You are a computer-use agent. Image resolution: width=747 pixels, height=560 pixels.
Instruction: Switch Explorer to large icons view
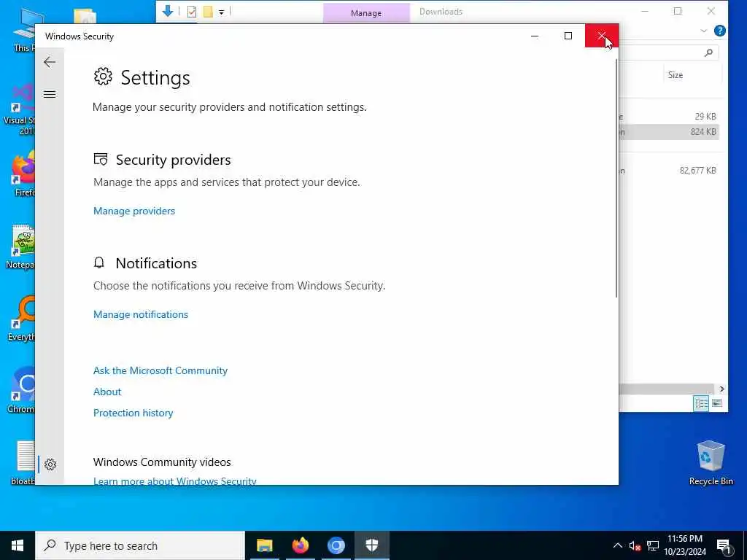(717, 403)
